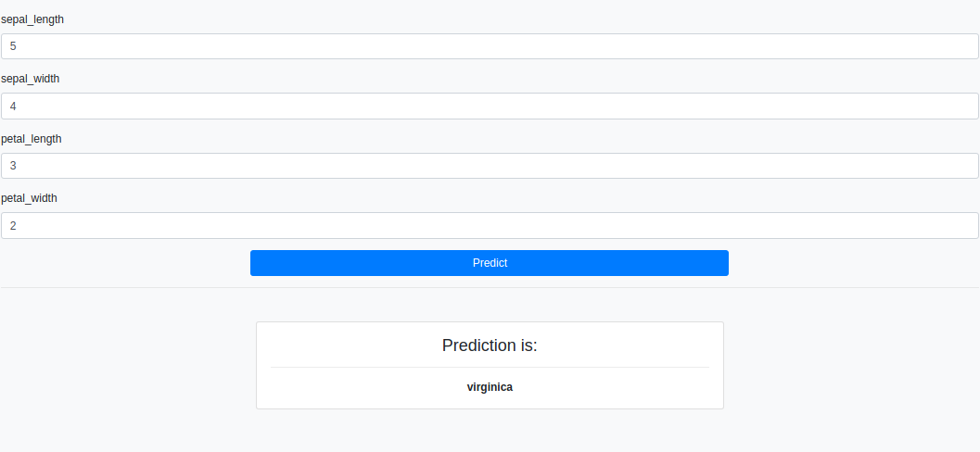Select the petal_length label text
Viewport: 980px width, 452px height.
click(x=32, y=139)
